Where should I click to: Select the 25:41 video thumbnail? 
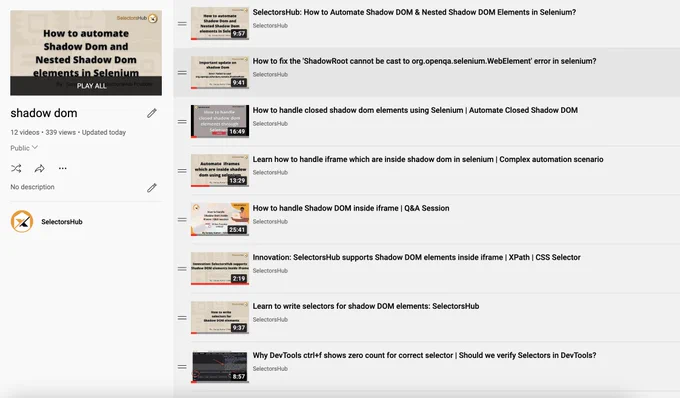[x=220, y=219]
